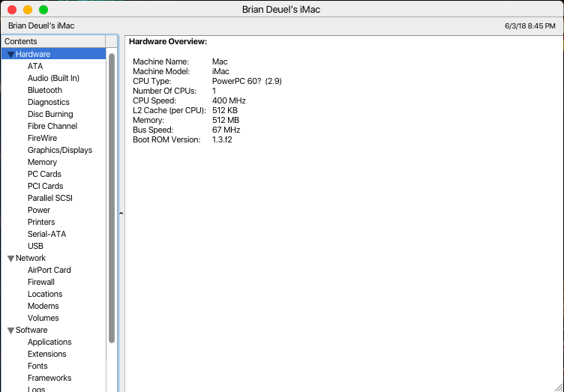Image resolution: width=564 pixels, height=392 pixels.
Task: Open AirPort Card details
Action: (49, 270)
